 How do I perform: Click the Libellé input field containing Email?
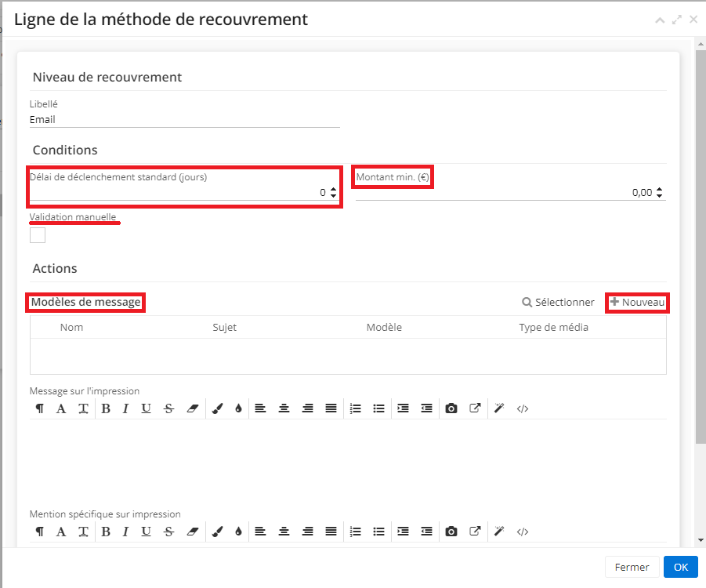pos(184,120)
